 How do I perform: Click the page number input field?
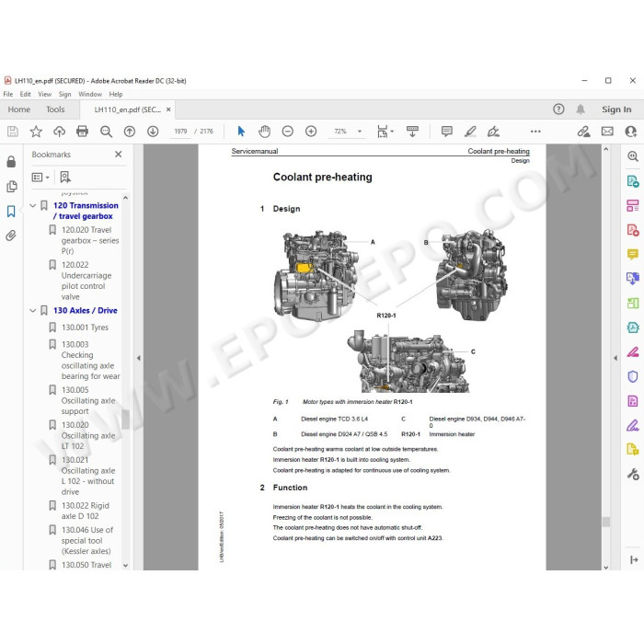pyautogui.click(x=180, y=132)
